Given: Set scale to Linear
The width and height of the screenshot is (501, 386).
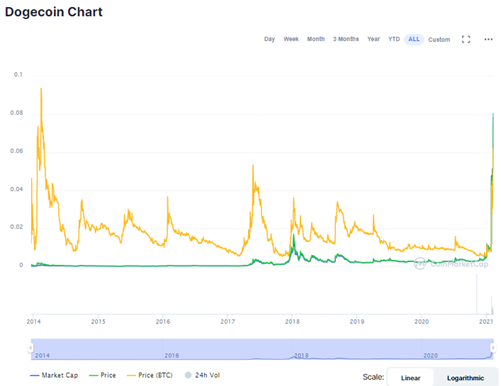Looking at the screenshot, I should click(x=410, y=378).
